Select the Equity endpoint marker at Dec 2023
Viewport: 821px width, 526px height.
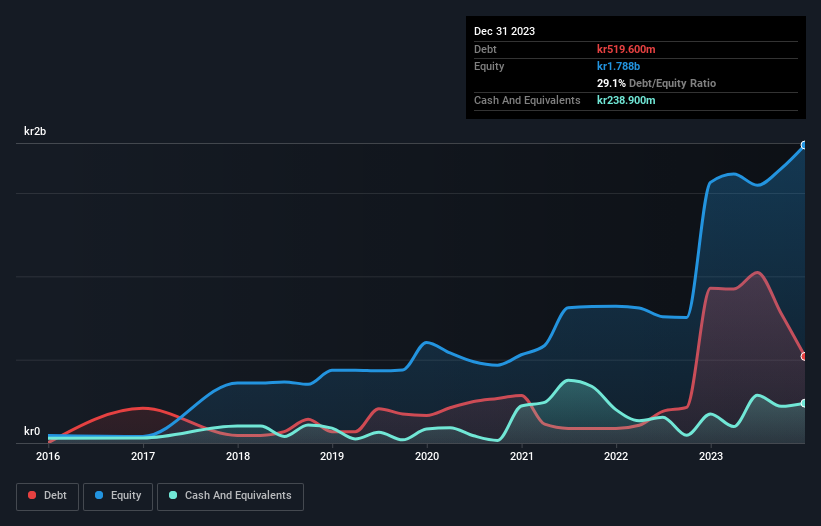point(804,145)
